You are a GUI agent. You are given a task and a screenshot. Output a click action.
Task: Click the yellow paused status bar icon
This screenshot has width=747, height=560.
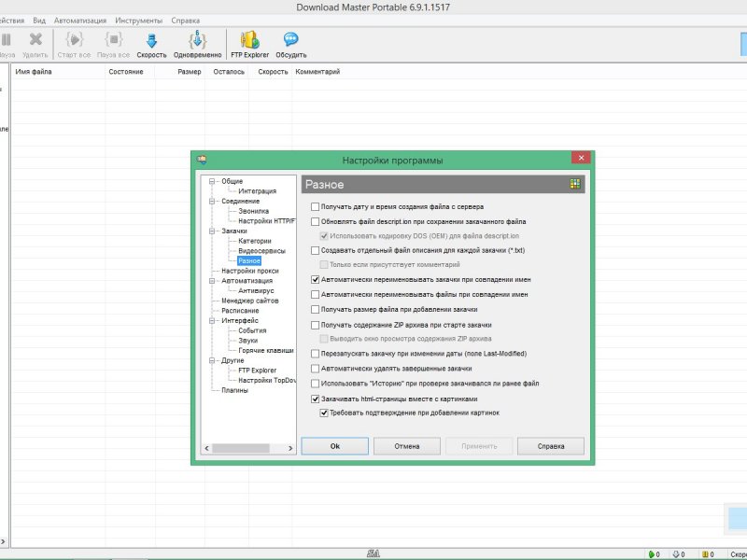tap(705, 554)
